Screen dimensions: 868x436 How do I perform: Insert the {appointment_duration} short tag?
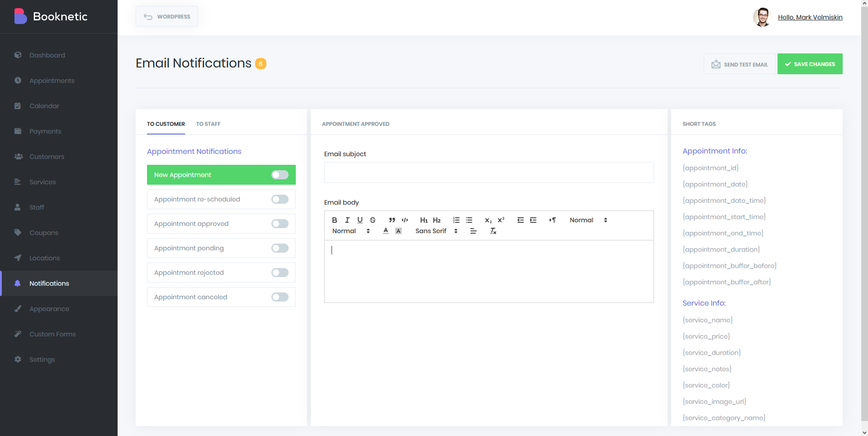pyautogui.click(x=721, y=249)
